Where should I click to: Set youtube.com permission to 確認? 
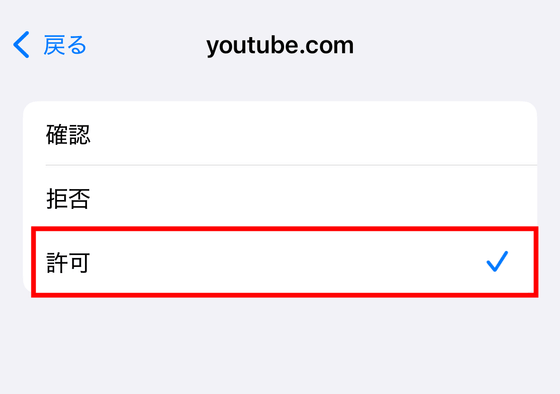click(280, 133)
